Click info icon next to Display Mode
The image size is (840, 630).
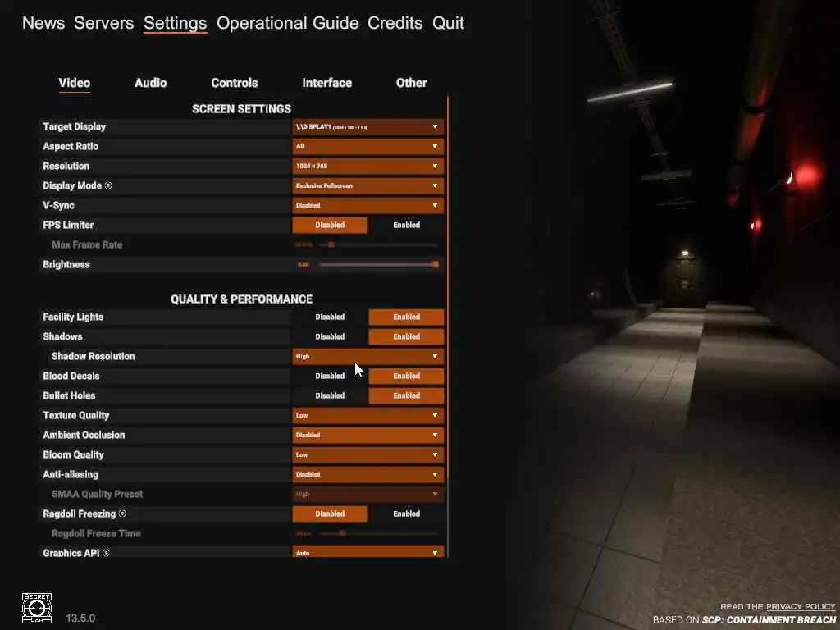(x=108, y=185)
